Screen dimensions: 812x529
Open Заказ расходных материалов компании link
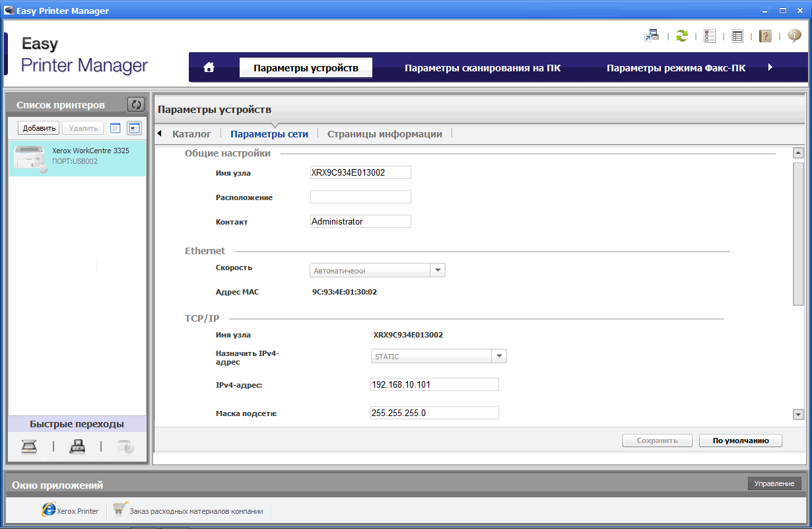point(196,511)
